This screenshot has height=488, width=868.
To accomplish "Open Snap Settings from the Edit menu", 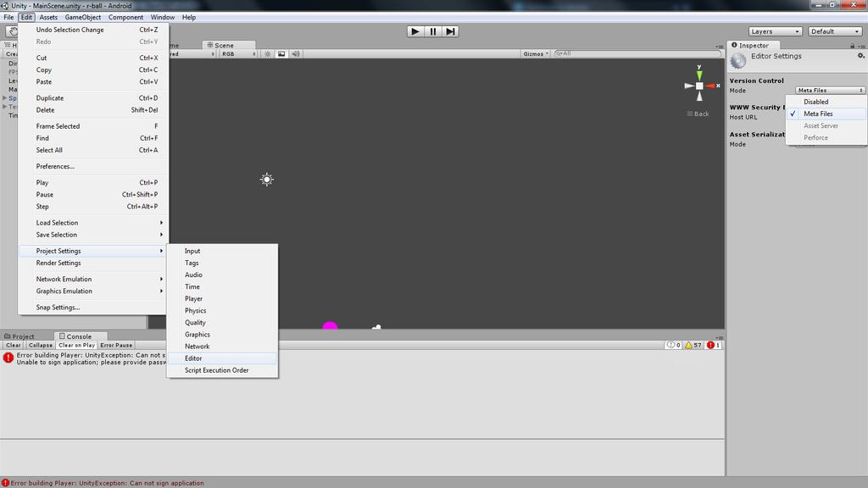I will [x=93, y=308].
